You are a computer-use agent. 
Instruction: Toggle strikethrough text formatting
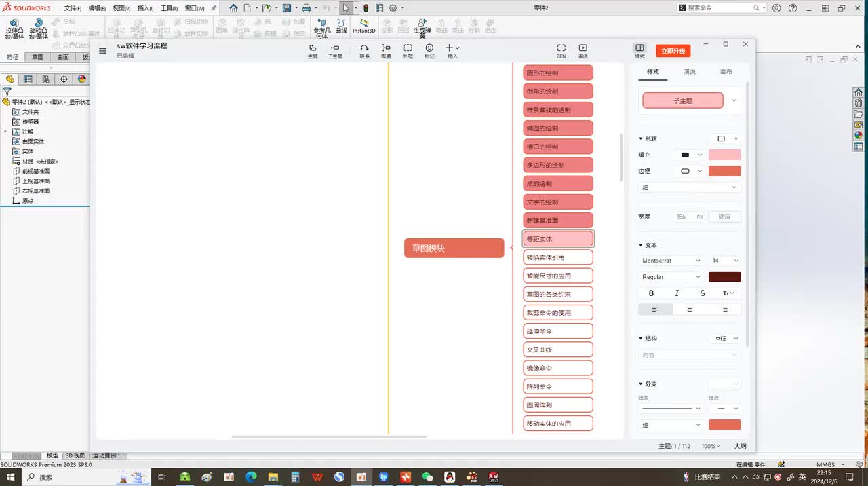(703, 293)
